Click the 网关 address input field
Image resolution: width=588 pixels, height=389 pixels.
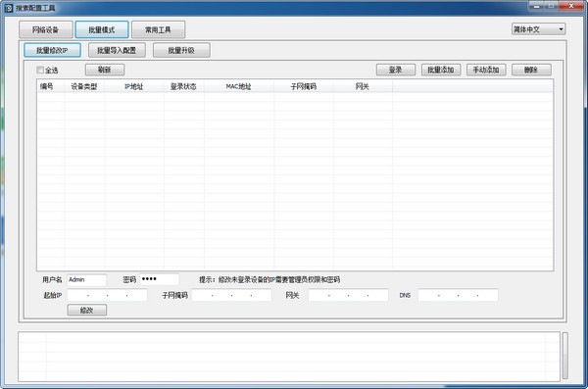348,295
